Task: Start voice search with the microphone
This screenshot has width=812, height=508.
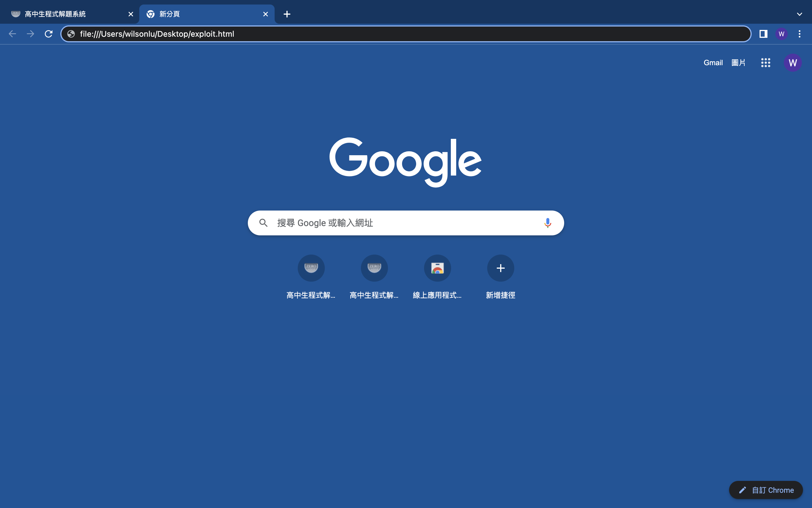Action: pyautogui.click(x=548, y=223)
